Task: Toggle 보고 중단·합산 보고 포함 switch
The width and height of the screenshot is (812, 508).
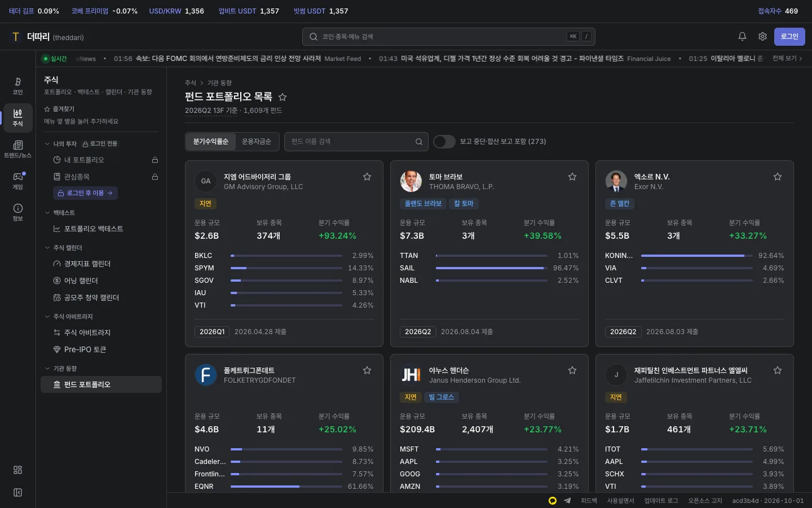Action: pos(444,142)
